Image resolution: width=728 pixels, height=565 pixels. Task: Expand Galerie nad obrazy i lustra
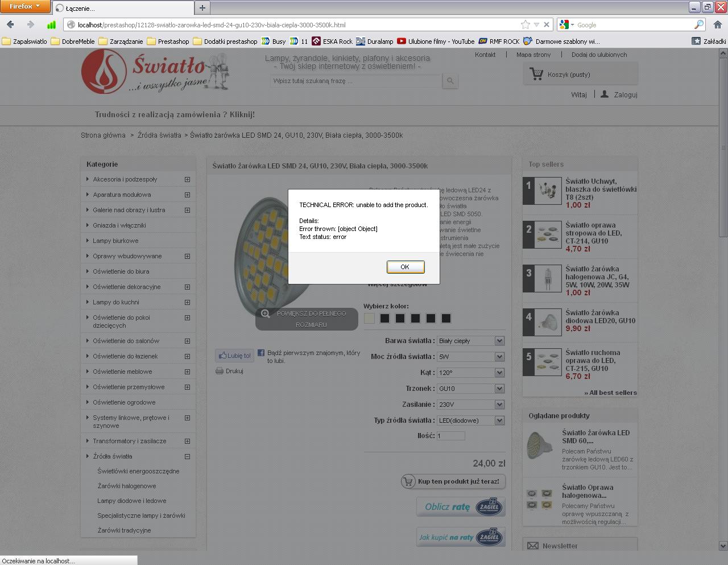tap(187, 211)
